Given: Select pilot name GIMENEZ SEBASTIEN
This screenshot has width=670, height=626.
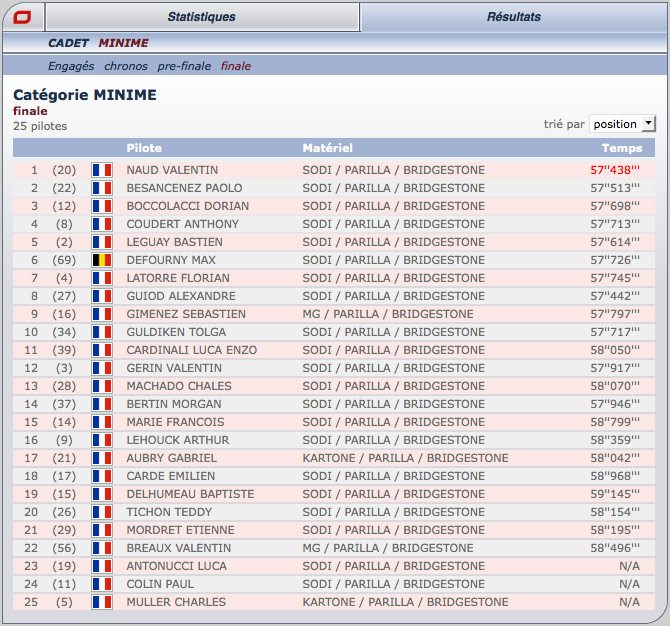Looking at the screenshot, I should (x=186, y=314).
